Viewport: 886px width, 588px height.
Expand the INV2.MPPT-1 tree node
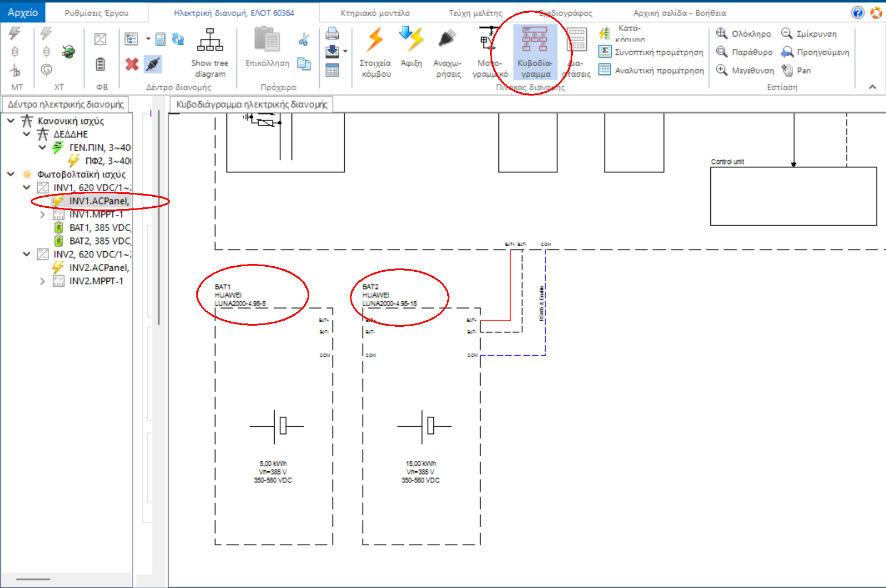[x=42, y=281]
